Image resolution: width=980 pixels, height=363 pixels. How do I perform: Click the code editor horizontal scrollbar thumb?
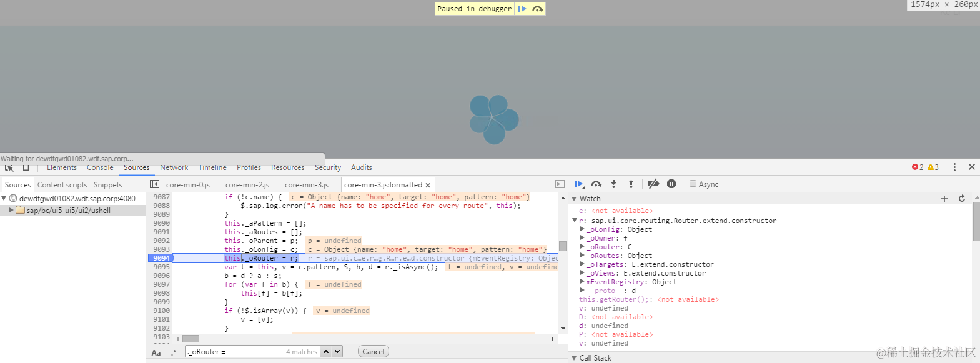click(x=191, y=339)
